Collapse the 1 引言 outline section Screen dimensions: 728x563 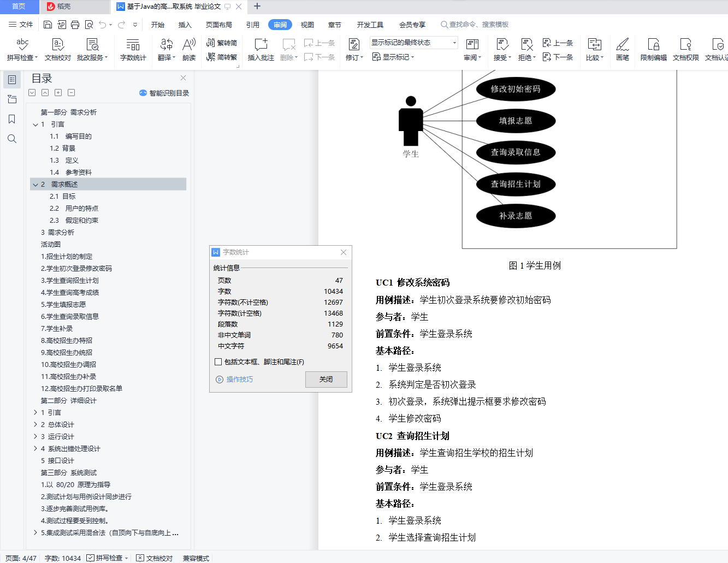point(35,125)
